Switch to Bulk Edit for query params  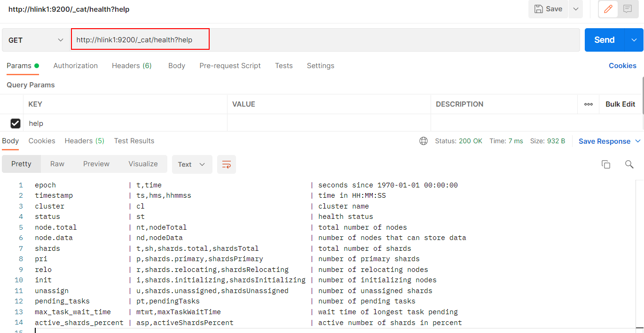point(620,104)
